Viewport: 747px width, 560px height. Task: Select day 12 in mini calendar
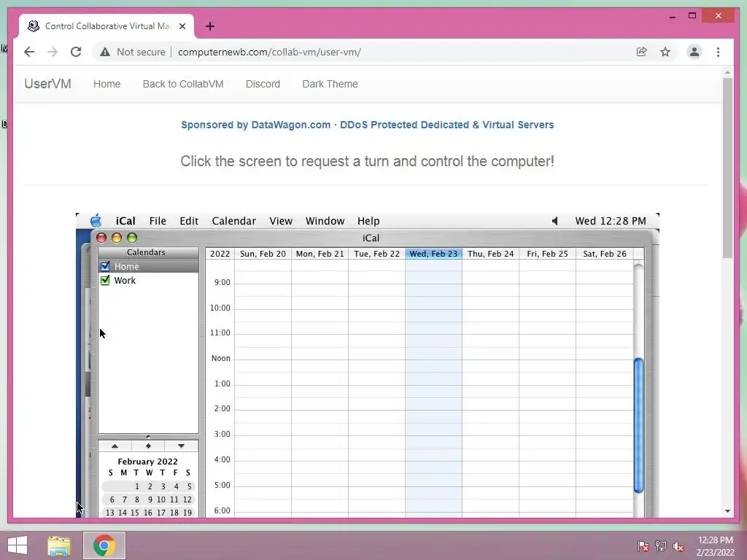click(187, 499)
